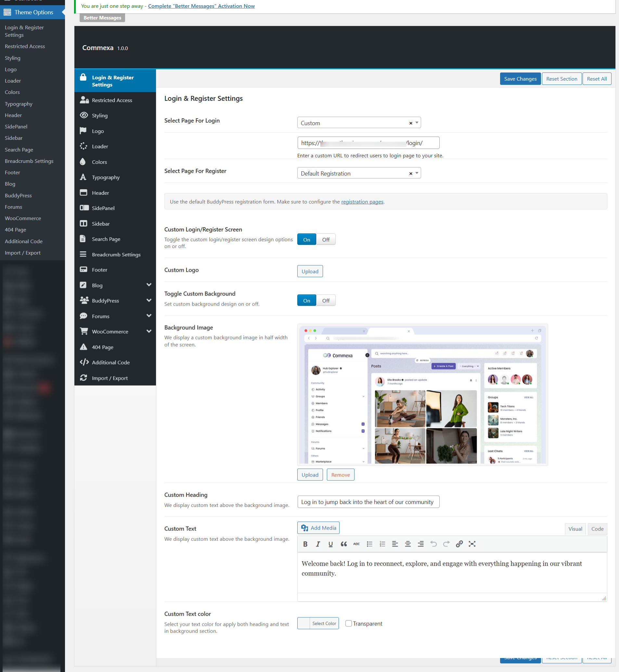Open Typography in the theme options panel
Viewport: 619px width, 672px height.
[106, 177]
